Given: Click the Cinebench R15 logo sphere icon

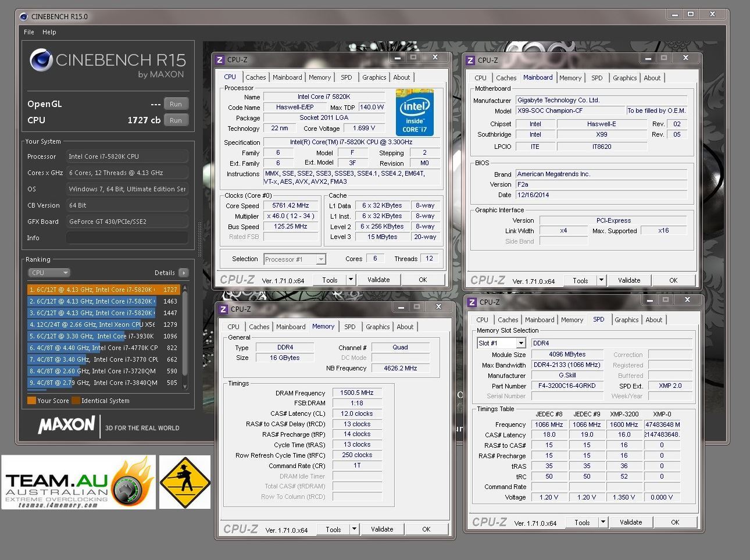Looking at the screenshot, I should click(x=41, y=60).
